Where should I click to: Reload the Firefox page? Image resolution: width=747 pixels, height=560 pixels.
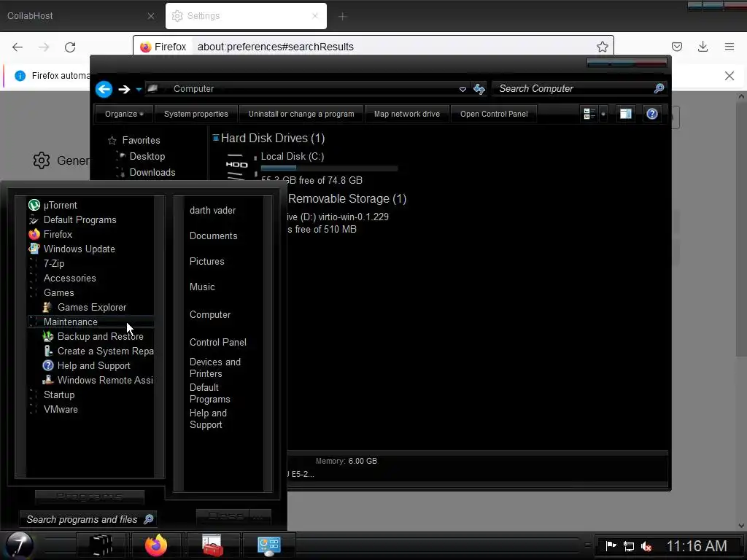(70, 47)
